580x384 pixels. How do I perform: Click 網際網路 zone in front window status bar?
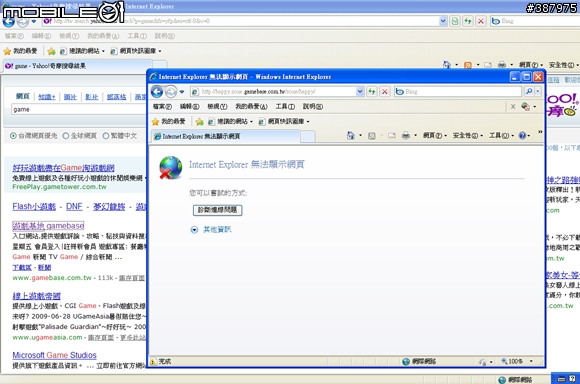pos(419,361)
